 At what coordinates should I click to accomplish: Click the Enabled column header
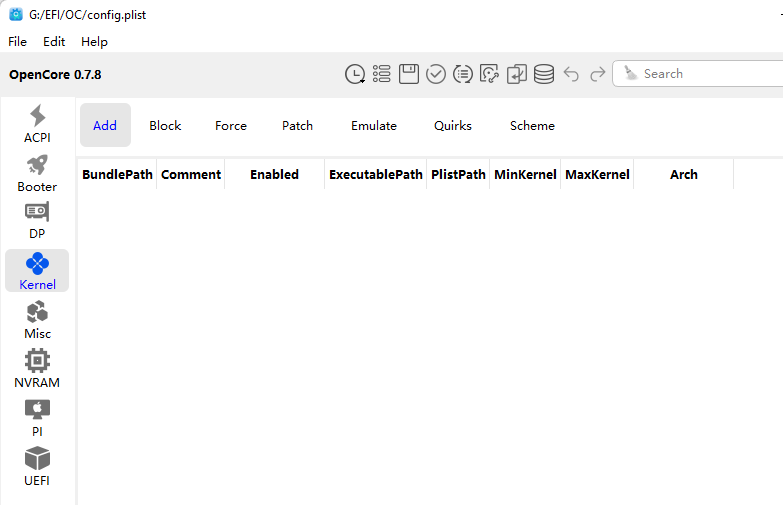coord(275,174)
